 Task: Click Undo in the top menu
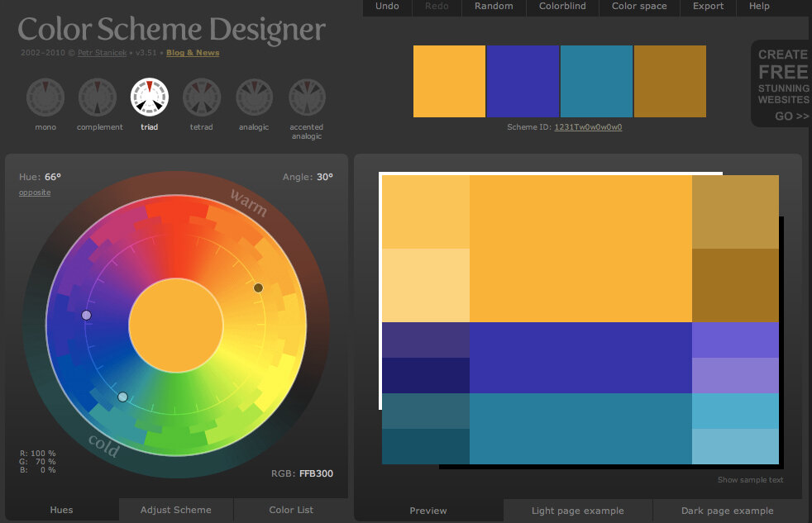tap(386, 7)
